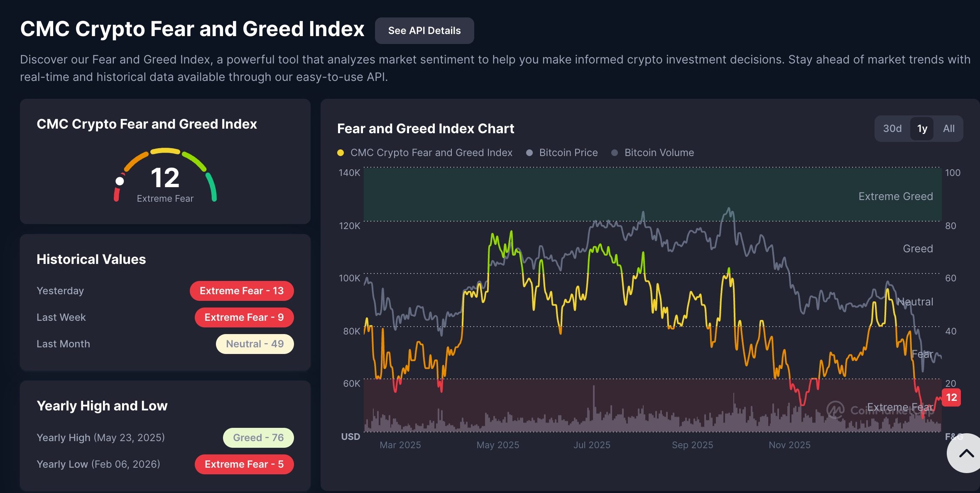Click the Extreme Fear - 9 last week badge
The height and width of the screenshot is (493, 980).
pyautogui.click(x=244, y=317)
